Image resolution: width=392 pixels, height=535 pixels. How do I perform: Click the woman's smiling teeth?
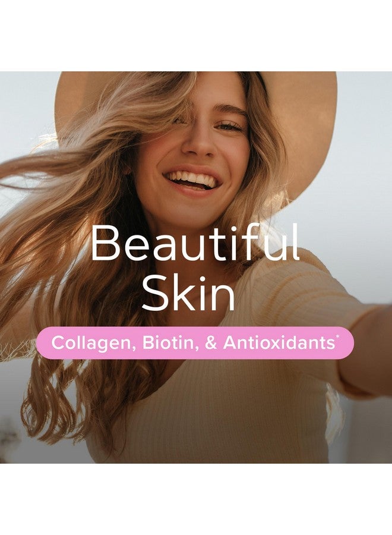coord(192,179)
